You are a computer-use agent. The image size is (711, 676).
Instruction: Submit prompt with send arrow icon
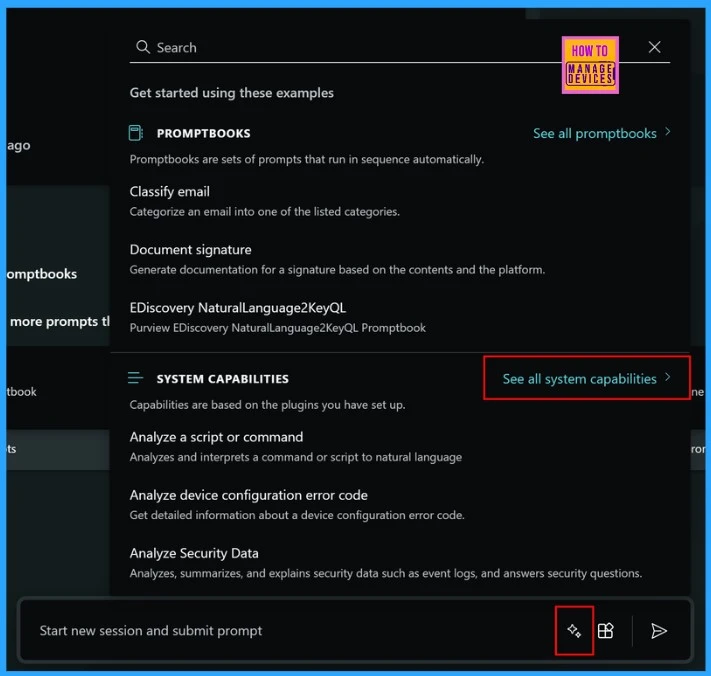(658, 631)
